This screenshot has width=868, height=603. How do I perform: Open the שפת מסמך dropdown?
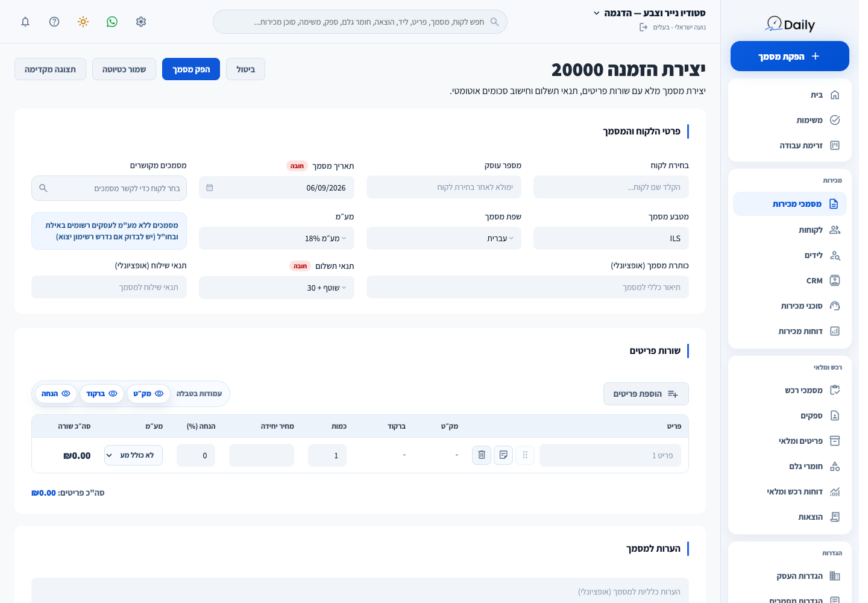pos(444,238)
